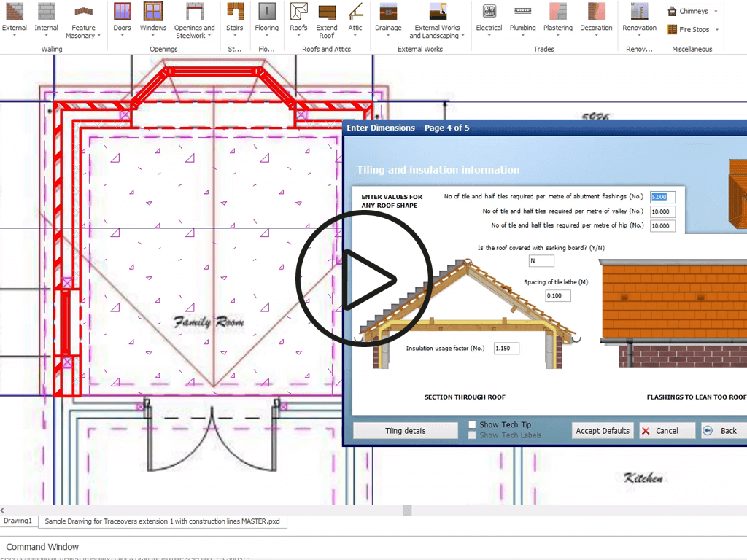
Task: Switch to the Drawing1 tab
Action: [x=18, y=521]
